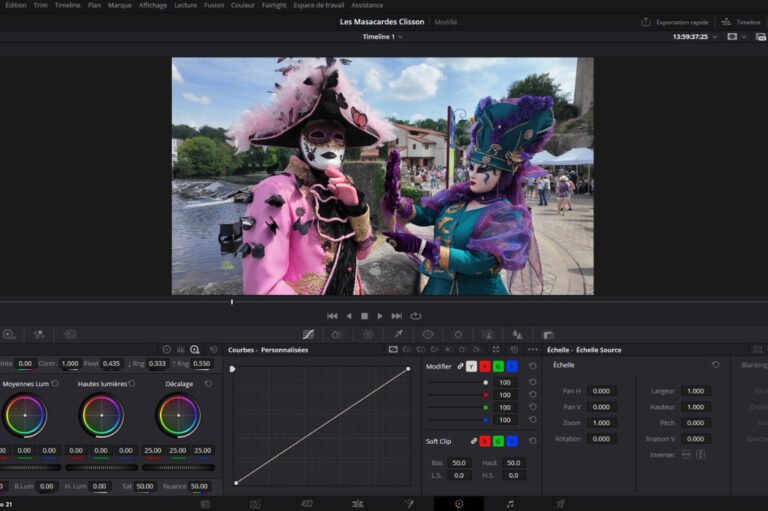Click the red intensity slider handle
Screen dimensions: 768x511
(x=485, y=395)
